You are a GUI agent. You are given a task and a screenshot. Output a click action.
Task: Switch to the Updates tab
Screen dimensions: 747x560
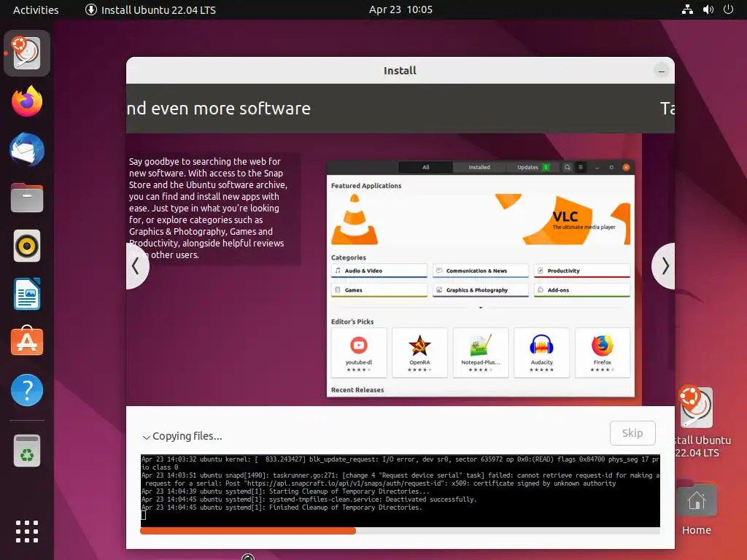533,167
